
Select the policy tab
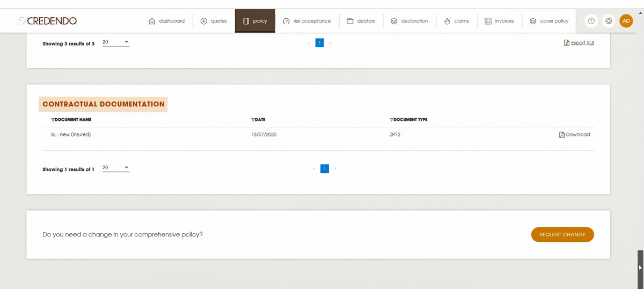(255, 21)
